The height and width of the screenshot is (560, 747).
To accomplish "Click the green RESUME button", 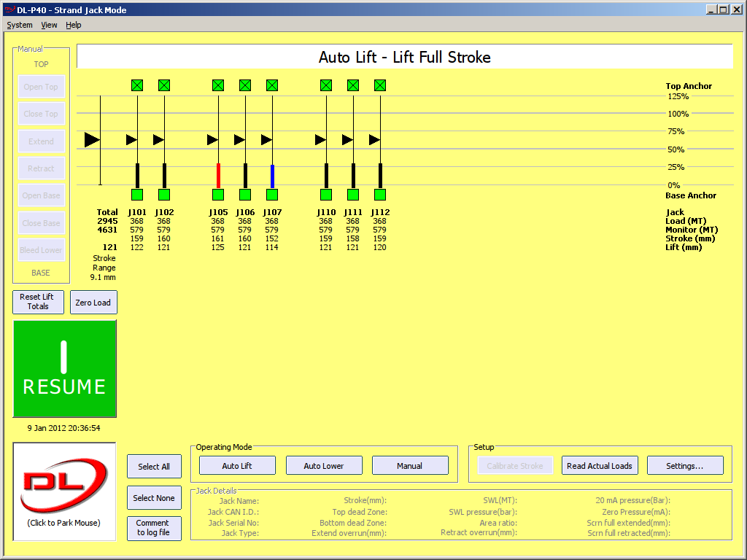I will (x=64, y=368).
